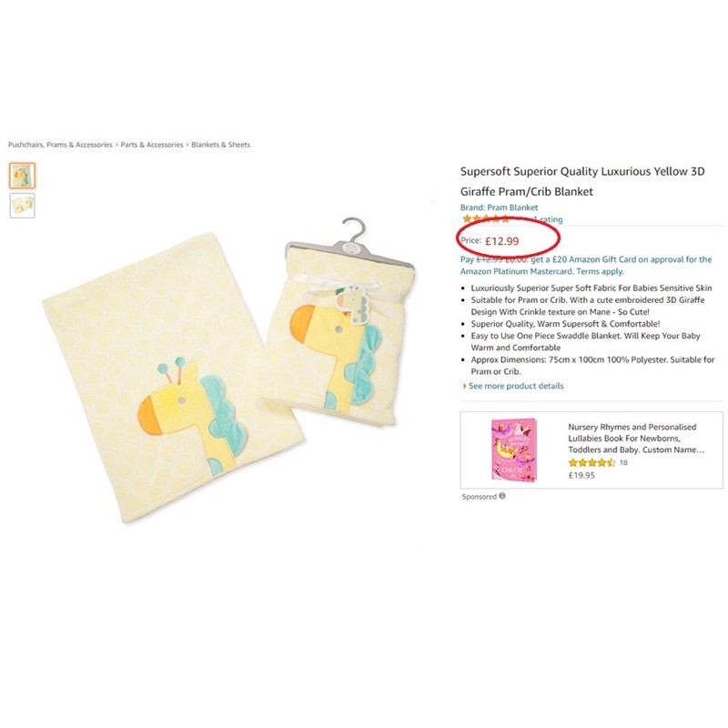This screenshot has width=728, height=728.
Task: Select the first giraffe blanket thumbnail
Action: tap(22, 176)
